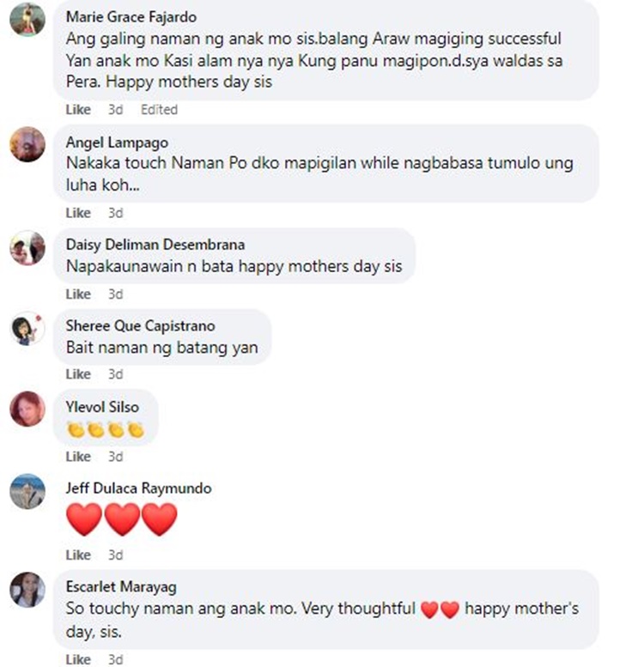The width and height of the screenshot is (644, 667).
Task: Open Angel Lampago name link
Action: coord(117,142)
